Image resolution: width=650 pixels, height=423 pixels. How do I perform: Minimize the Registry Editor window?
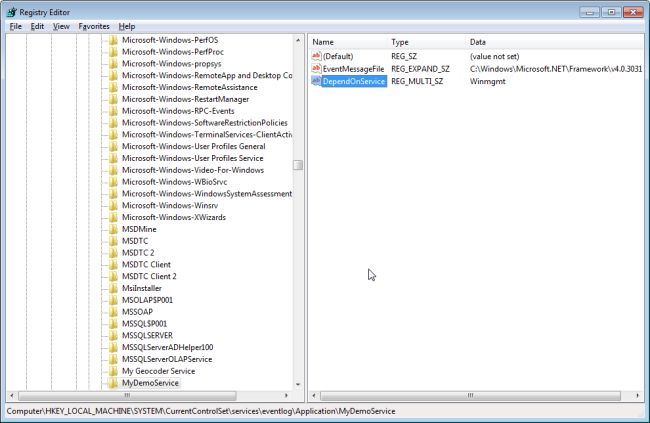pyautogui.click(x=590, y=12)
